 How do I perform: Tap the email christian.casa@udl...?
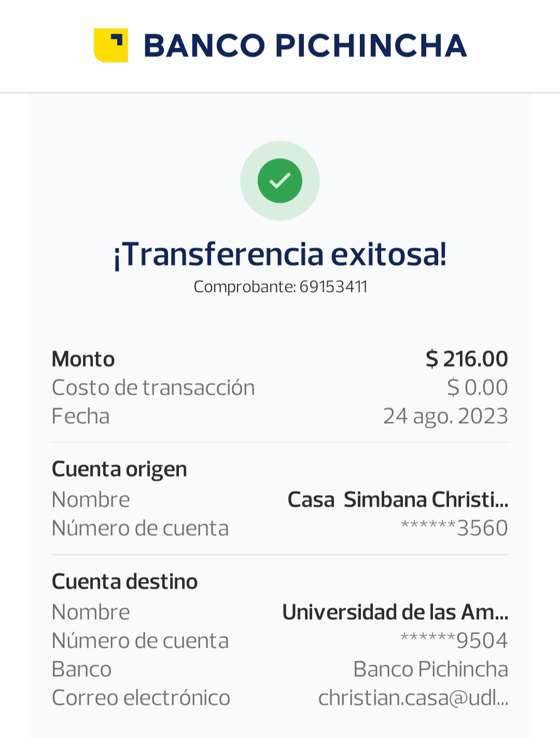(413, 698)
